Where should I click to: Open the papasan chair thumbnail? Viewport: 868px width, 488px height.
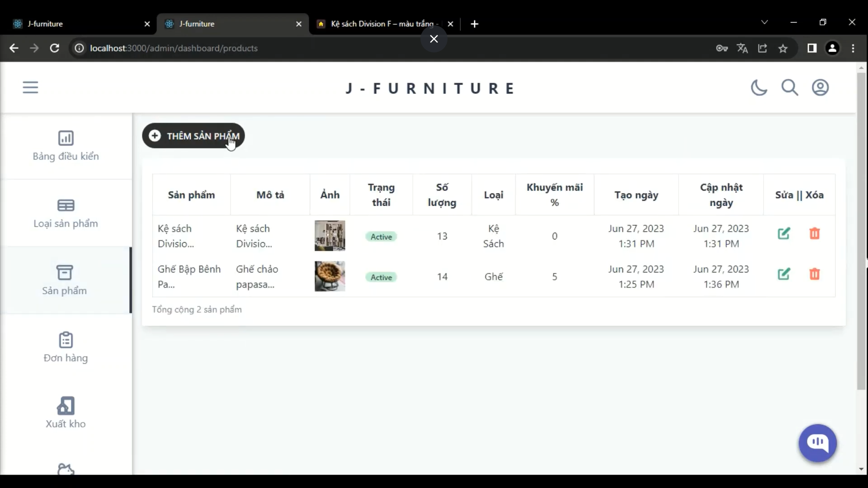coord(330,277)
